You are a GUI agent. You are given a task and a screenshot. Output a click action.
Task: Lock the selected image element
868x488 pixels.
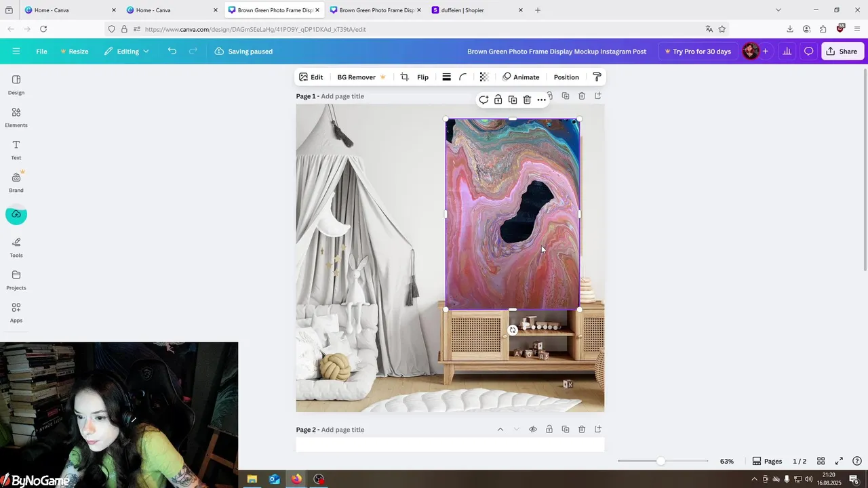coord(498,100)
